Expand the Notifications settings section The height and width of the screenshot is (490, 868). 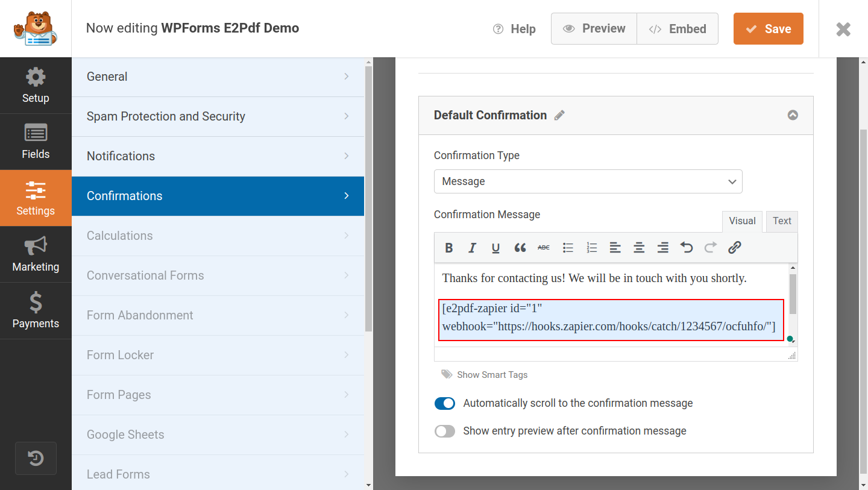pyautogui.click(x=218, y=156)
